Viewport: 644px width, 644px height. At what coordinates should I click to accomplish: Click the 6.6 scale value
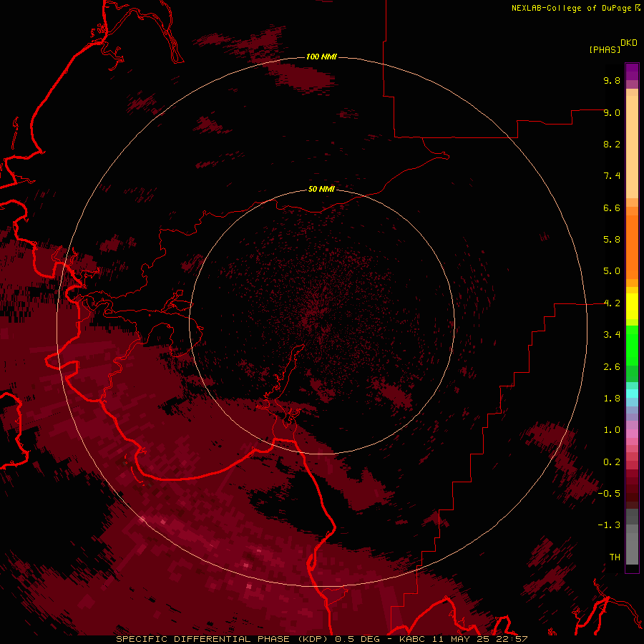point(612,208)
